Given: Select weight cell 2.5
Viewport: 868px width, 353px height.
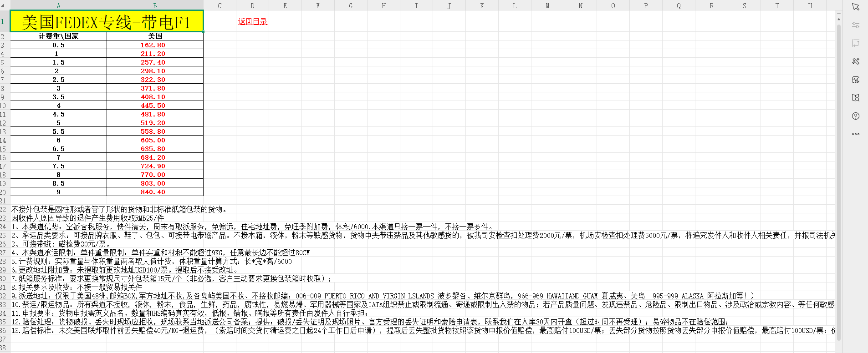Looking at the screenshot, I should pos(58,80).
